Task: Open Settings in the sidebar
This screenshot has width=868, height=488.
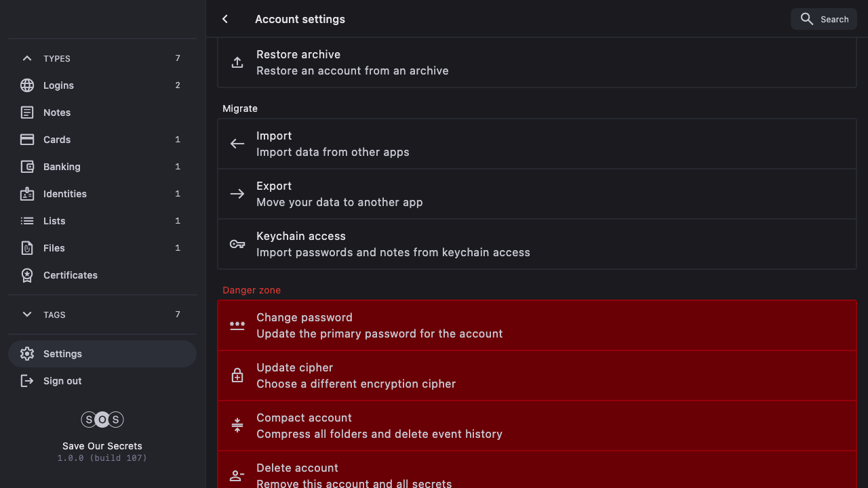Action: coord(62,354)
